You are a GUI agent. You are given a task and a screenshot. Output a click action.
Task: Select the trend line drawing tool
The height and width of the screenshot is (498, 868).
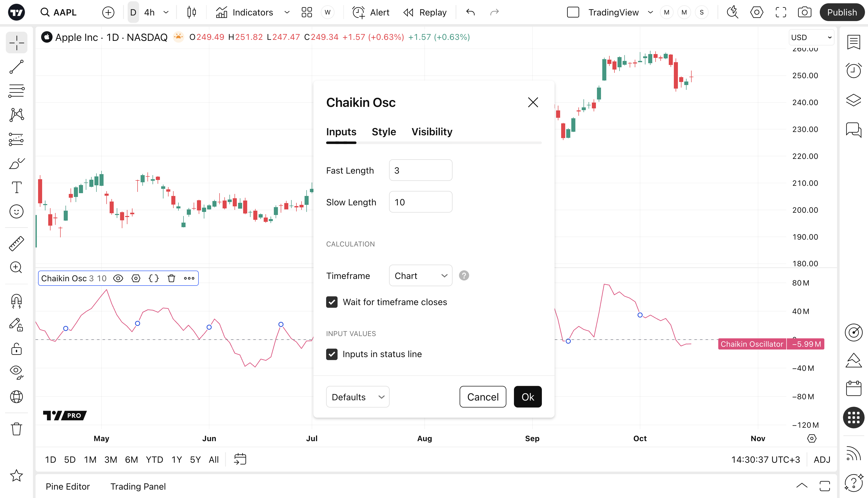tap(16, 67)
